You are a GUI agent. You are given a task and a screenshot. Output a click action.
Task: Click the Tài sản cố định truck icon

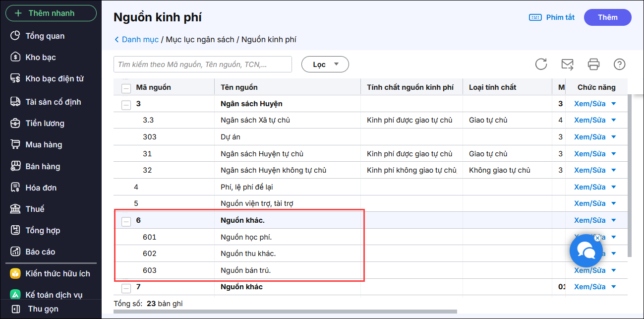pyautogui.click(x=16, y=102)
